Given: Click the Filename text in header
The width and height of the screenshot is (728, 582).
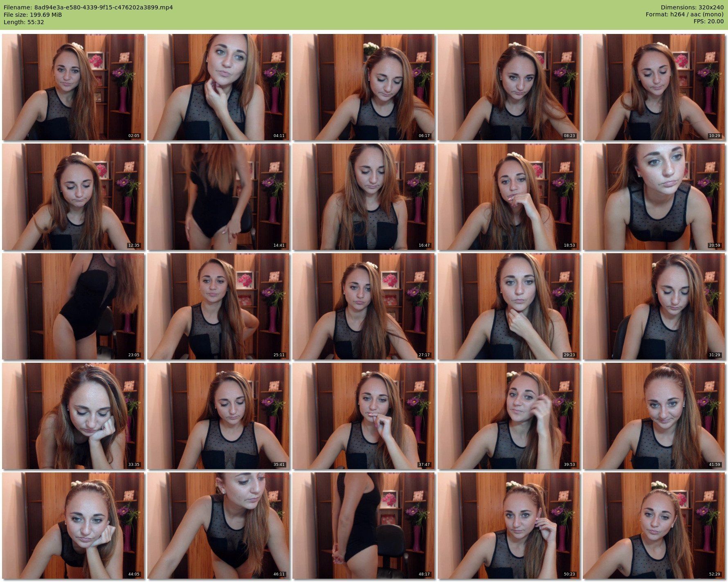Looking at the screenshot, I should click(x=88, y=7).
